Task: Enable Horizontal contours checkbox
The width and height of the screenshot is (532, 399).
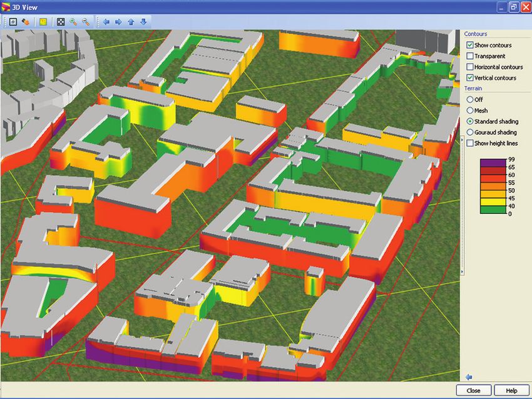Action: tap(470, 67)
